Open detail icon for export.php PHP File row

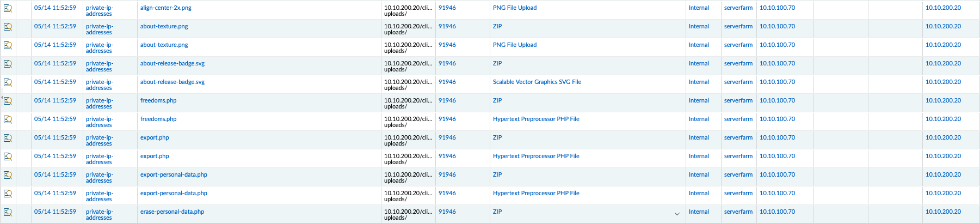tap(8, 156)
